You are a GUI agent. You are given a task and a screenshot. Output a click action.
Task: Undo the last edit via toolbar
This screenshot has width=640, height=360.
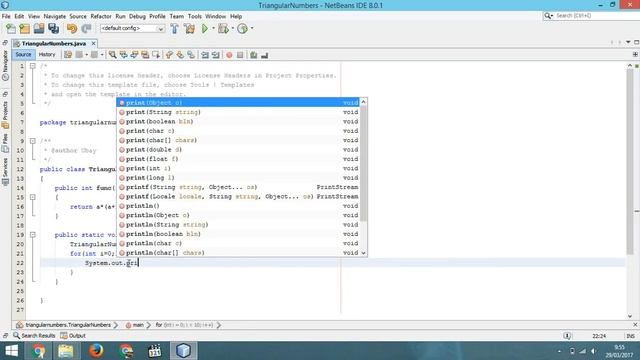[72, 29]
